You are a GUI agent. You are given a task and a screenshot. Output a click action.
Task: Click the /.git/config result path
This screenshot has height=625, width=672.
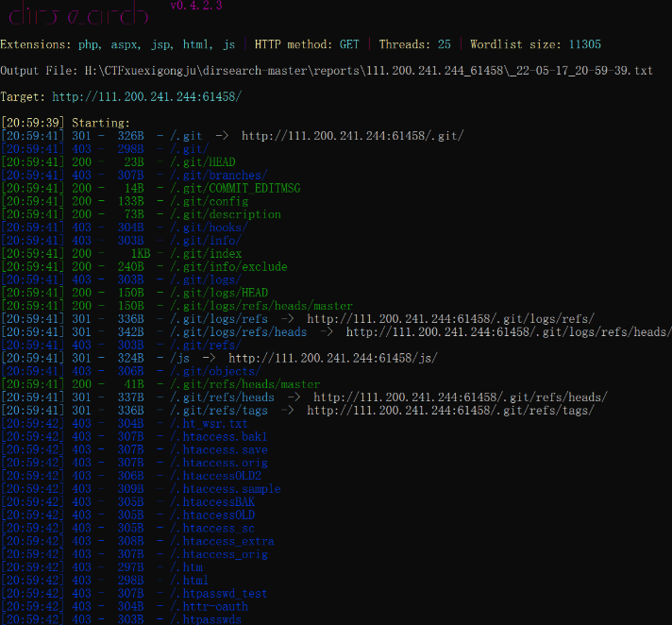210,202
